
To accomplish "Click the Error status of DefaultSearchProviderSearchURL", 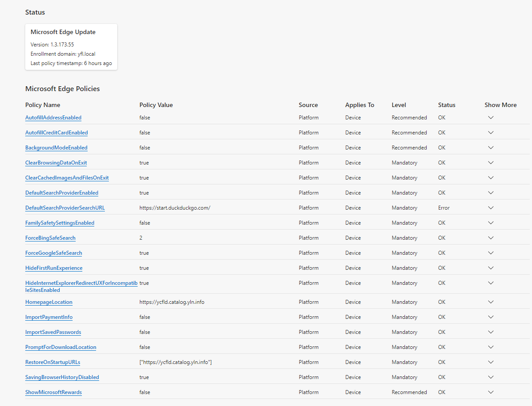I will coord(444,208).
